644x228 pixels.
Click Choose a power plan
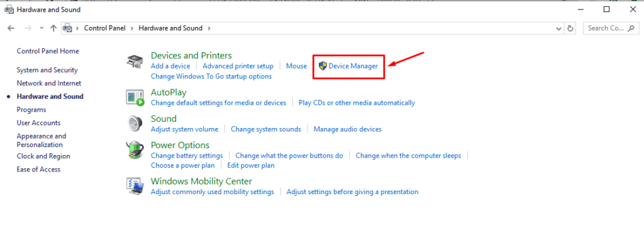coord(183,166)
